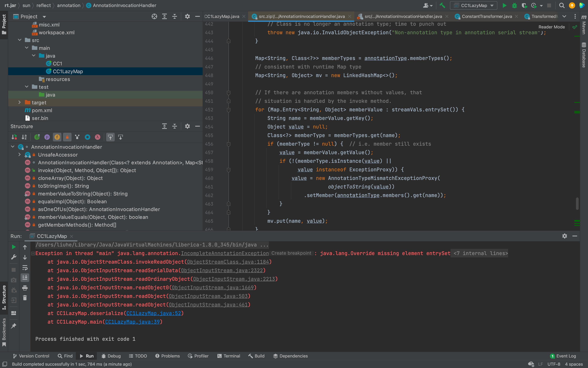Print the console output
Viewport: 588px width, 368px height.
click(x=25, y=288)
